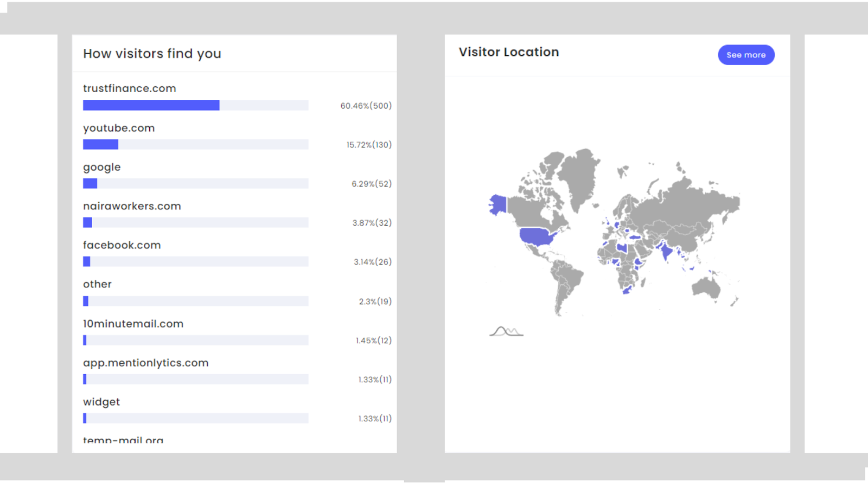The width and height of the screenshot is (868, 488).
Task: Click the app.mentionlytics.com referrer label
Action: [145, 363]
